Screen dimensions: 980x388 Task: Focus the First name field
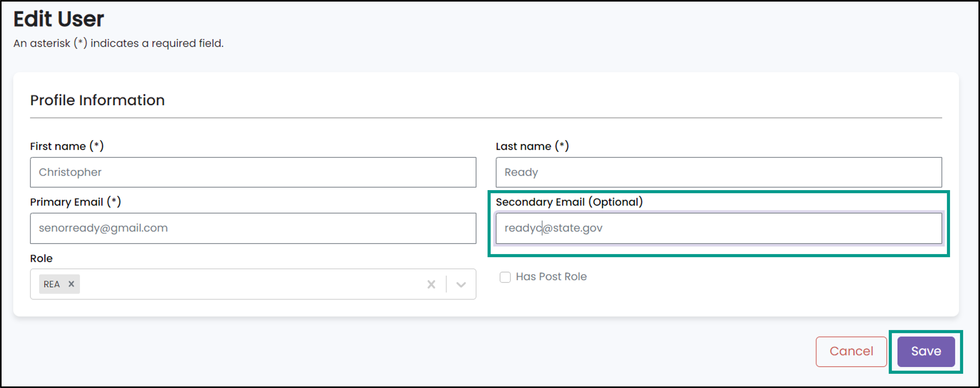(253, 172)
